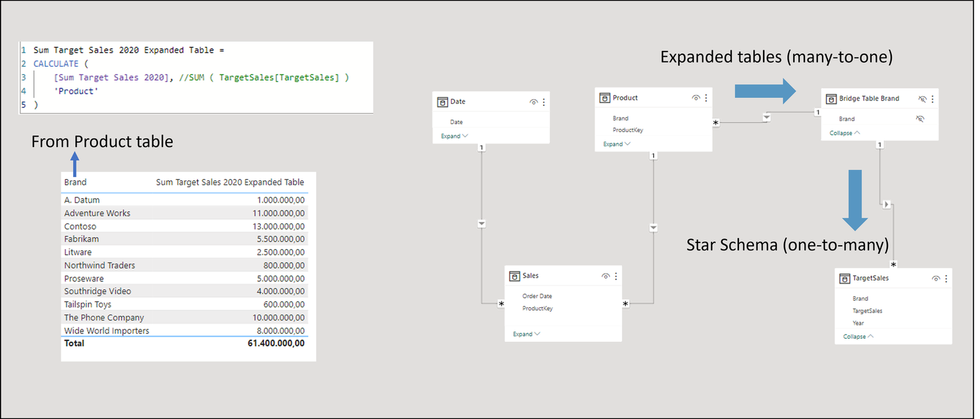
Task: Click the TargetSales table icon
Action: tap(845, 278)
